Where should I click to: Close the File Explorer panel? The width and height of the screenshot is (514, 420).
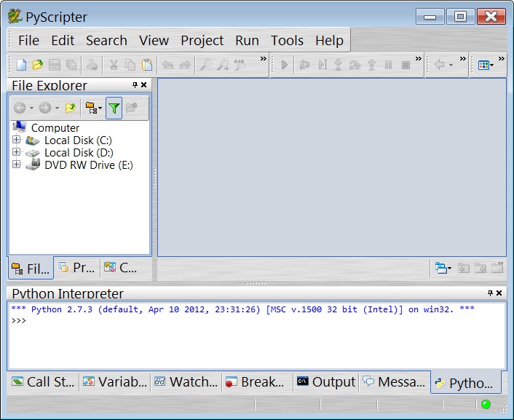(x=143, y=85)
